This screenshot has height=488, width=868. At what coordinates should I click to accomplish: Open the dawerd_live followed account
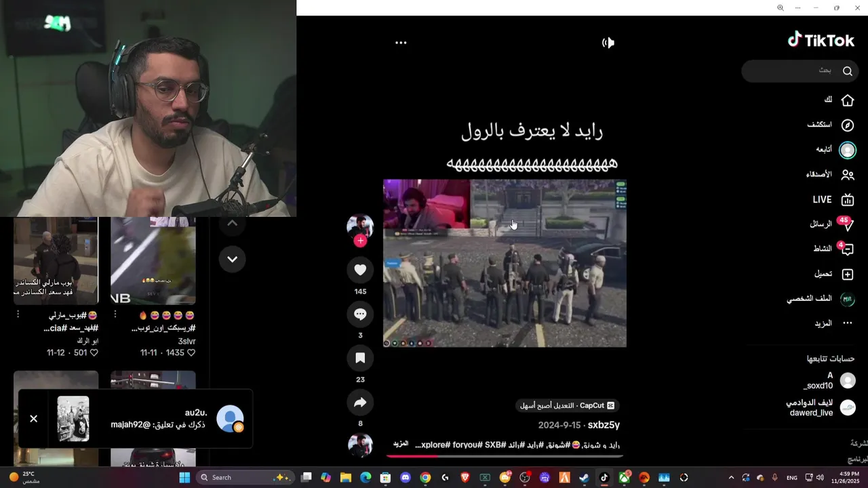821,407
